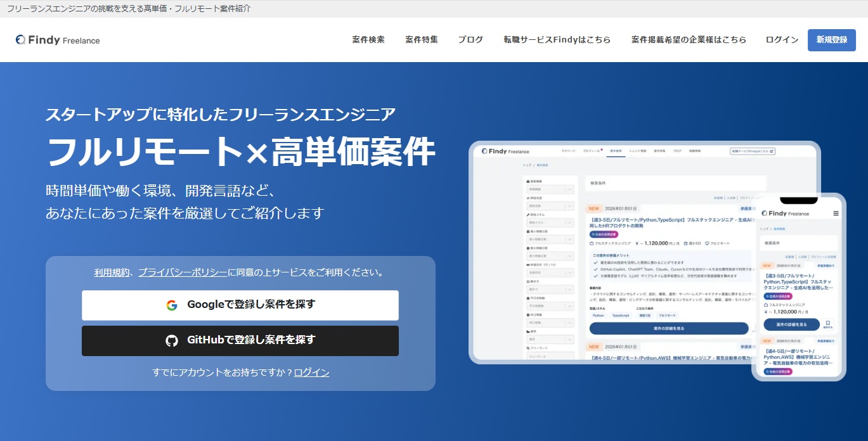The width and height of the screenshot is (868, 441).
Task: Click the calendar icon showing 週3-5日 on the job card
Action: pos(685,243)
